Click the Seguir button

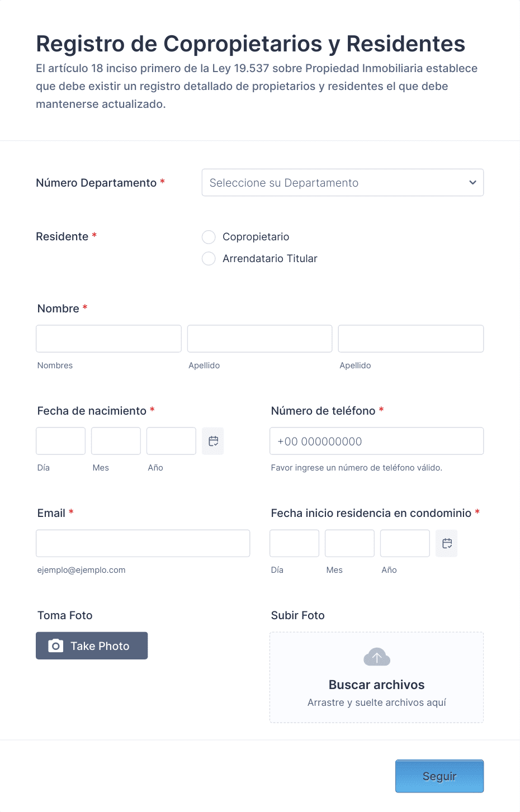pyautogui.click(x=439, y=776)
